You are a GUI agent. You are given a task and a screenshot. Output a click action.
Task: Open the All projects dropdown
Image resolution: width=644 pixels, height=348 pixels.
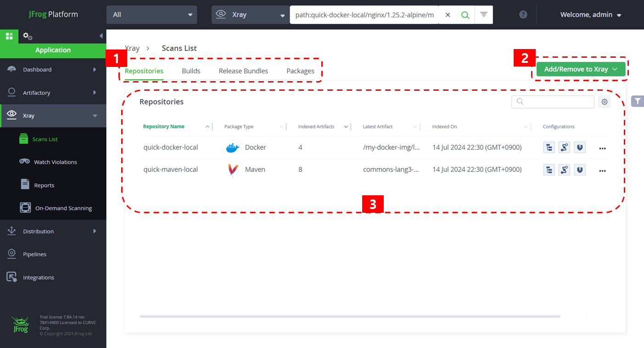click(152, 15)
